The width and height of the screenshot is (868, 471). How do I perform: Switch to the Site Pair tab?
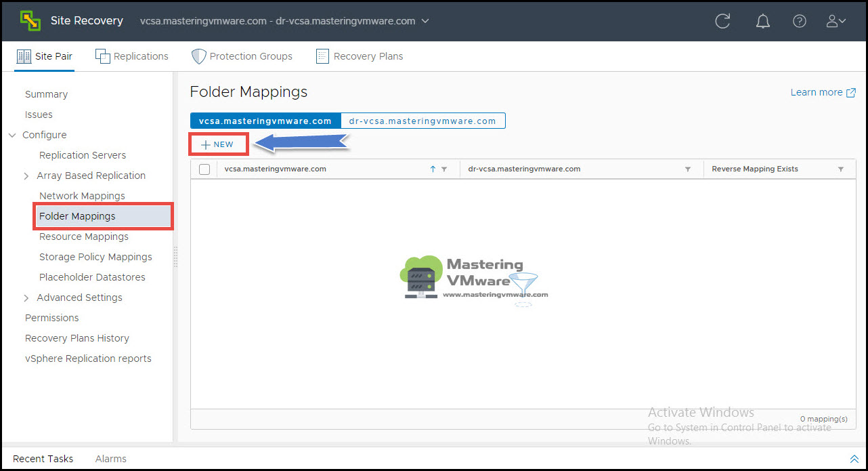click(45, 56)
